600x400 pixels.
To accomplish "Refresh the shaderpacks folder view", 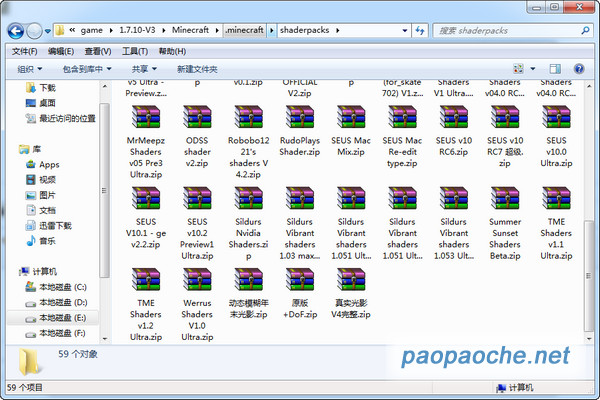I will tap(420, 30).
